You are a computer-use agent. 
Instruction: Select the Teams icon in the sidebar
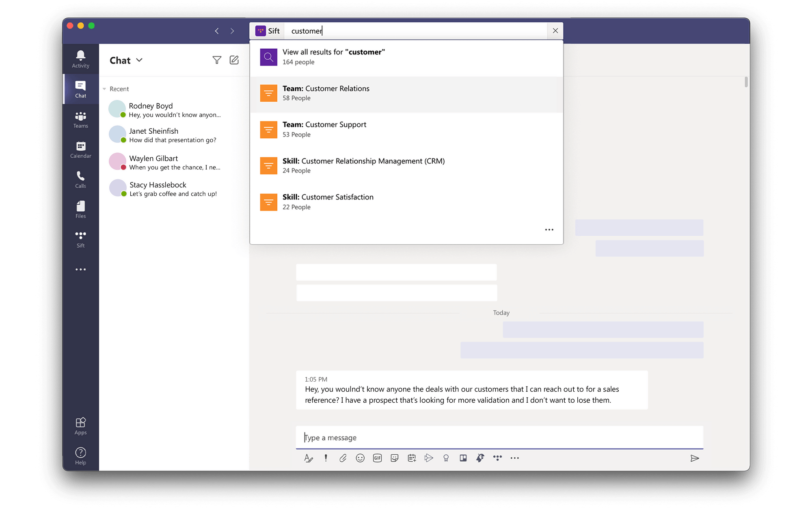pos(80,119)
